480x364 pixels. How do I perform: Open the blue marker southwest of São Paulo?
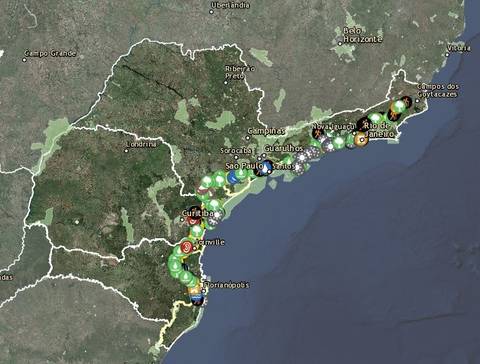233,178
